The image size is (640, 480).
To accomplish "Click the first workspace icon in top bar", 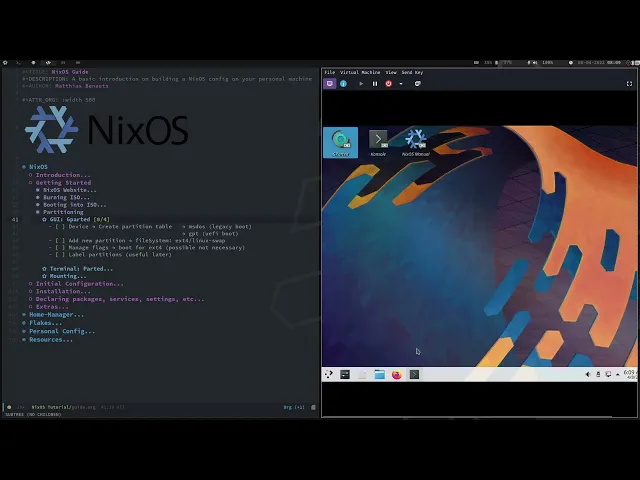I will pyautogui.click(x=5, y=63).
